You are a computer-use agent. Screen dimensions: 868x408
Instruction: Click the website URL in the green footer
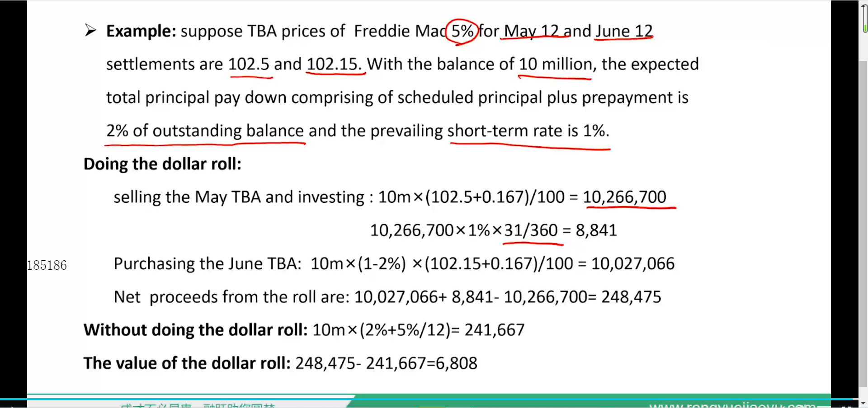pos(732,405)
